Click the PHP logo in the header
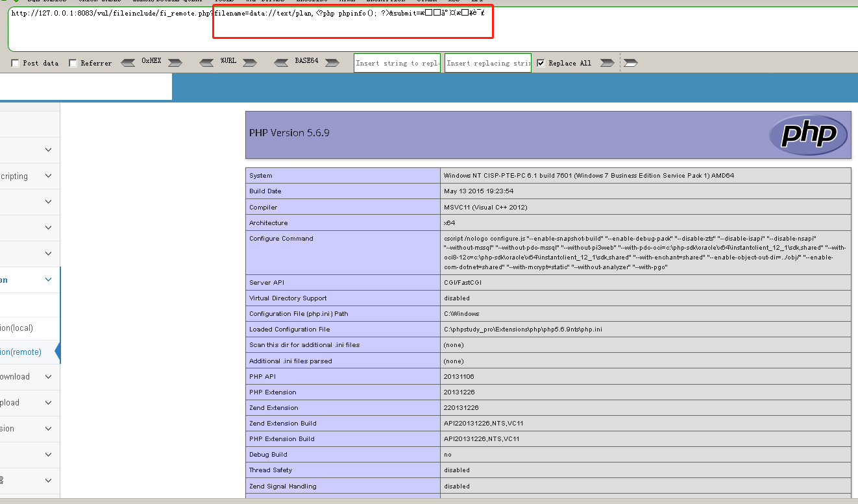This screenshot has height=504, width=858. pos(807,135)
